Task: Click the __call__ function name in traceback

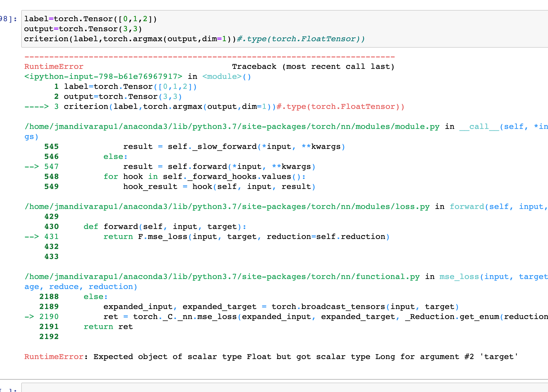Action: 479,127
